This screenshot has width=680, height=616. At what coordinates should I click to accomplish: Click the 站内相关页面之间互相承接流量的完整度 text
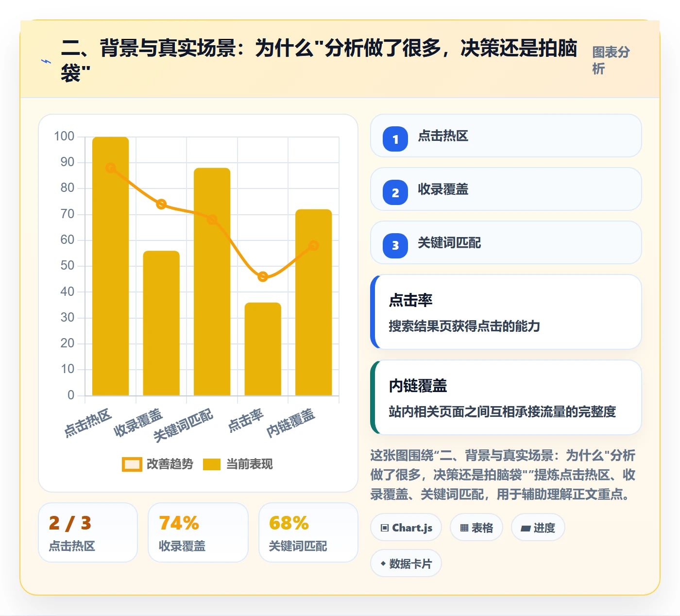pos(502,411)
